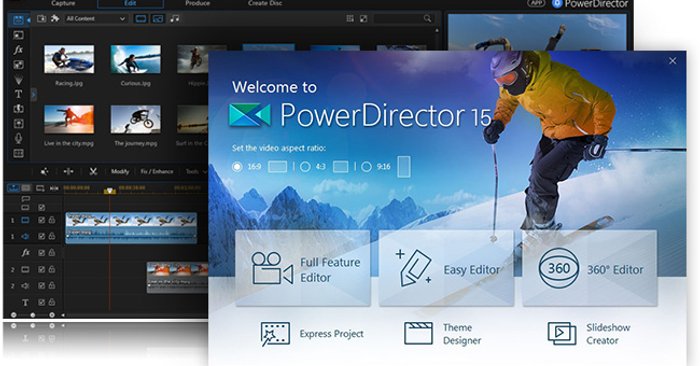Viewport: 700px width, 366px height.
Task: Click the timeline zoom slider handle
Action: click(x=33, y=315)
